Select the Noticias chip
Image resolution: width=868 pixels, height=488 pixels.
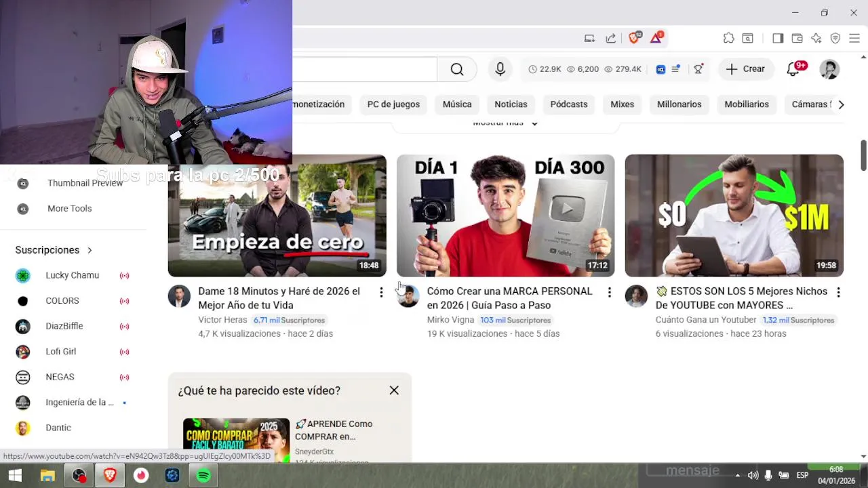coord(511,104)
